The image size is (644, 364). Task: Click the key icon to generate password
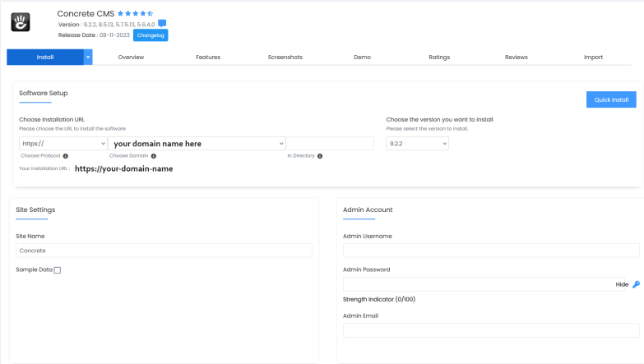click(x=636, y=284)
